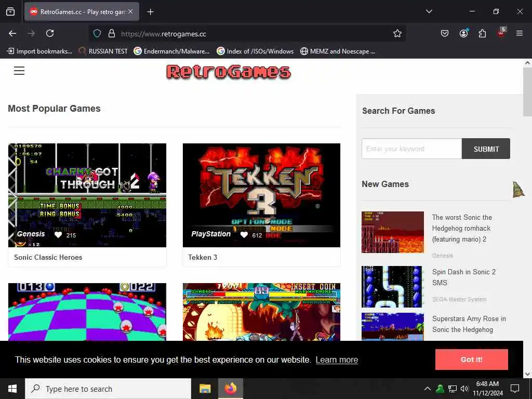
Task: Like Tekken 3 heart icon
Action: (x=244, y=235)
